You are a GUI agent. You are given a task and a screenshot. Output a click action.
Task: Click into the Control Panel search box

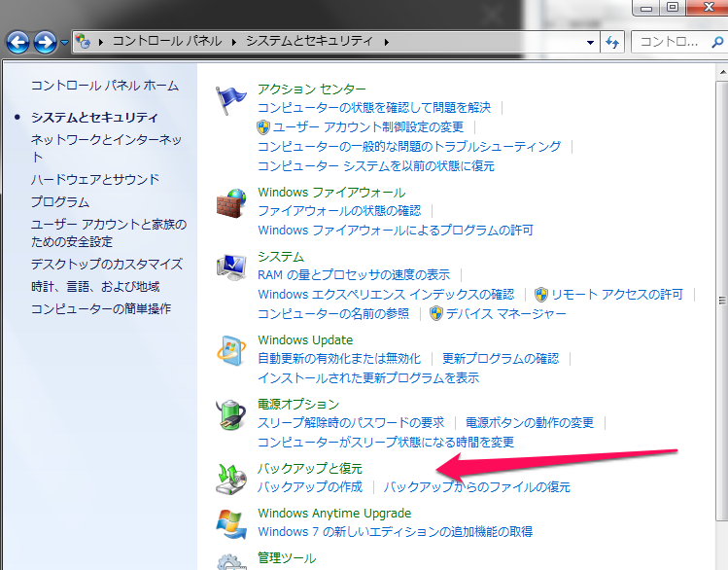[671, 42]
